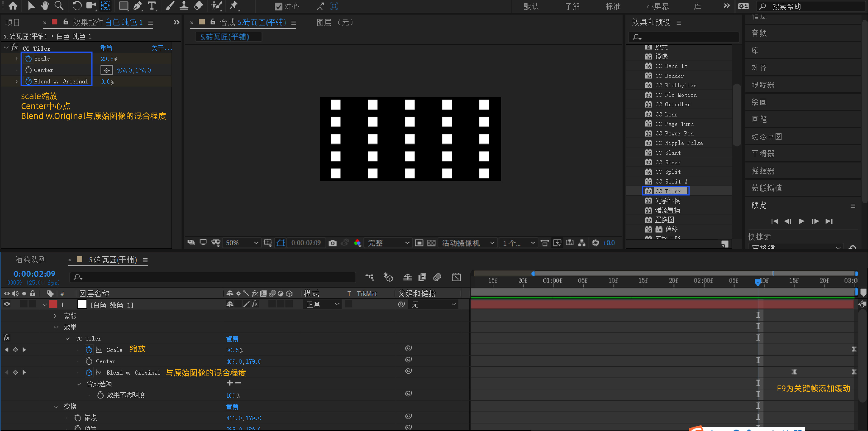Switch to the 标准 workspace
868x431 pixels.
pyautogui.click(x=613, y=6)
